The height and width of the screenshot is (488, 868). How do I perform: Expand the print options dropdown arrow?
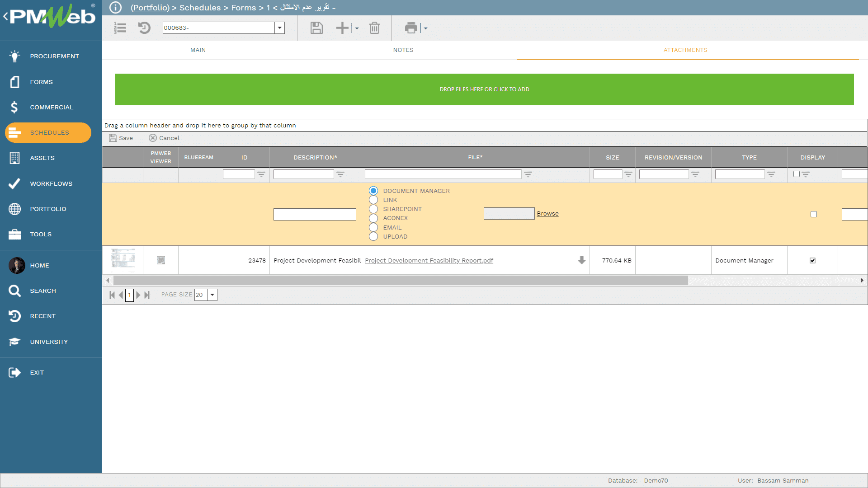tap(425, 28)
